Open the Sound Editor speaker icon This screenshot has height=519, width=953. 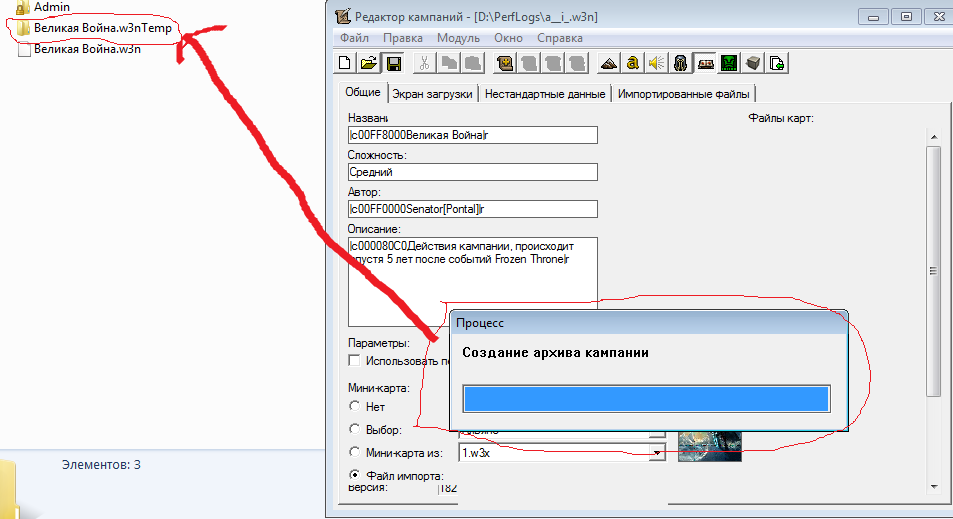pyautogui.click(x=656, y=63)
